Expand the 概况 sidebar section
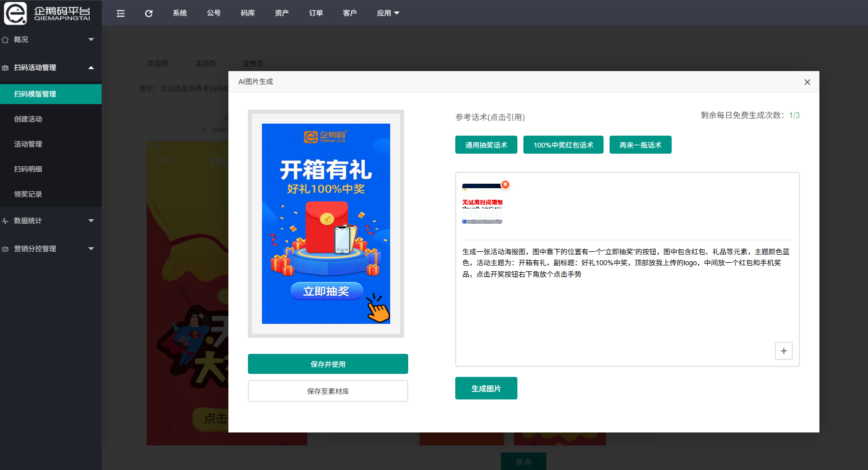The width and height of the screenshot is (868, 470). click(91, 40)
